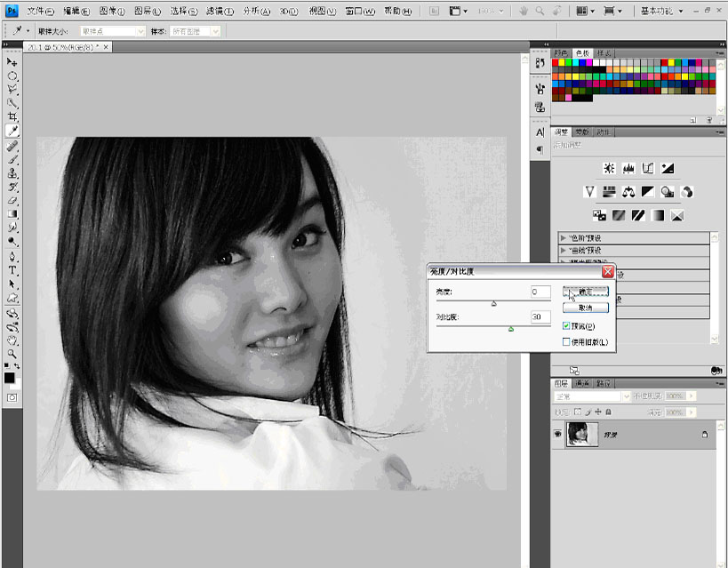This screenshot has width=728, height=568.
Task: Add a Brightness/Contrast adjustment from Adjustments panel
Action: coord(609,168)
